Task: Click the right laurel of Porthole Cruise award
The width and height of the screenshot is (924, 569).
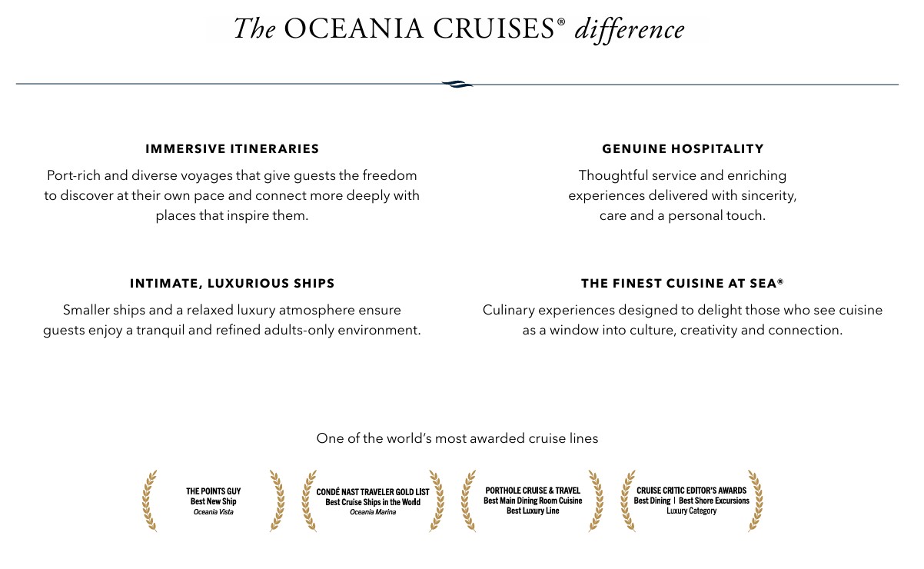Action: coord(596,501)
